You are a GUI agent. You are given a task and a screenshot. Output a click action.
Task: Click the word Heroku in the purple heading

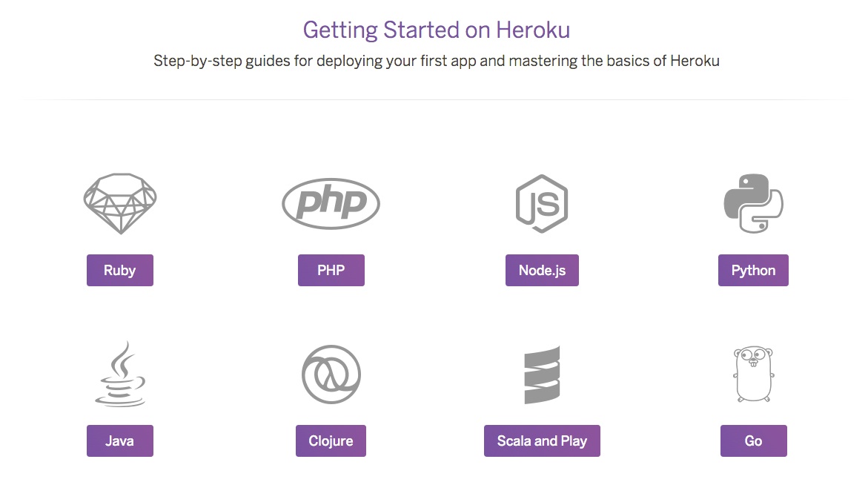pos(532,30)
